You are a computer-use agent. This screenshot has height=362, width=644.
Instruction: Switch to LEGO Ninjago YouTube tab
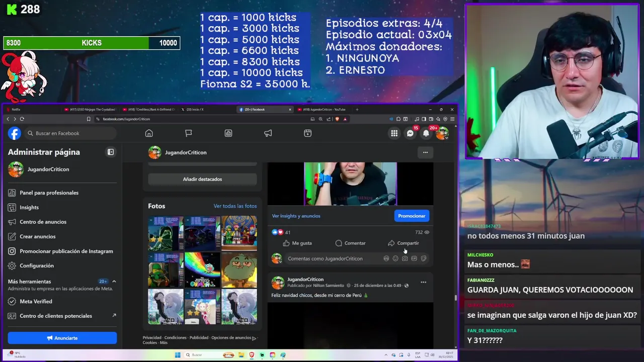(x=90, y=110)
